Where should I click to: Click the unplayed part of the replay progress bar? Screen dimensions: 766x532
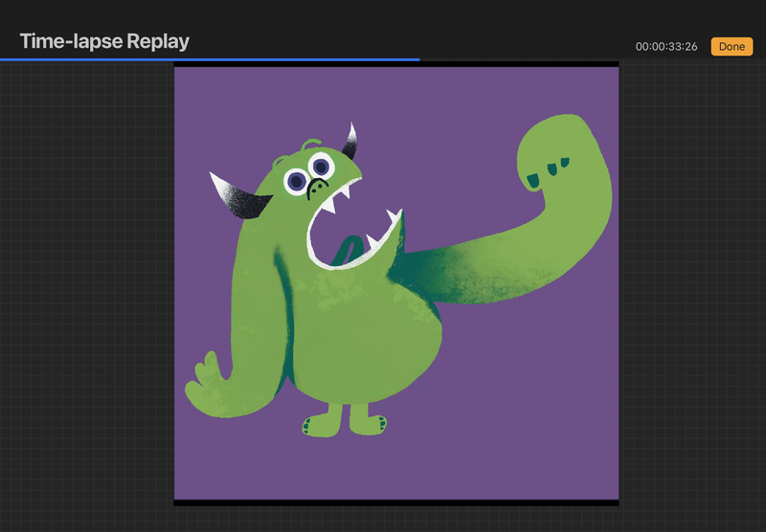594,59
